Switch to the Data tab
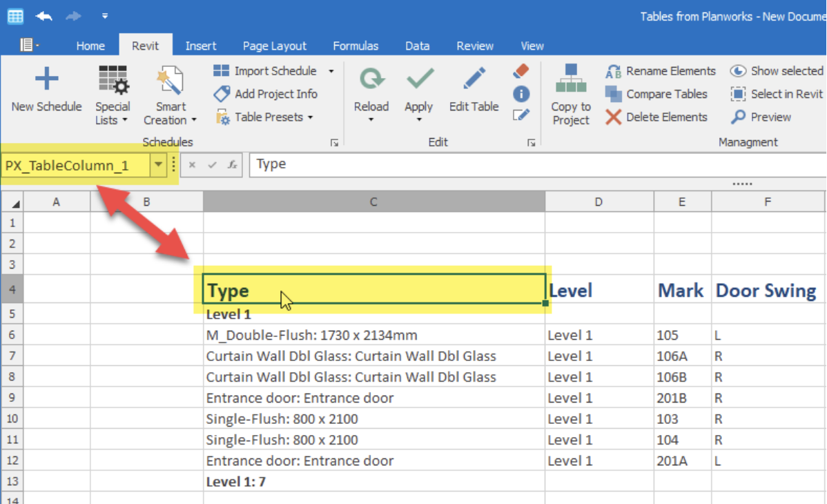The height and width of the screenshot is (504, 827). coord(417,46)
